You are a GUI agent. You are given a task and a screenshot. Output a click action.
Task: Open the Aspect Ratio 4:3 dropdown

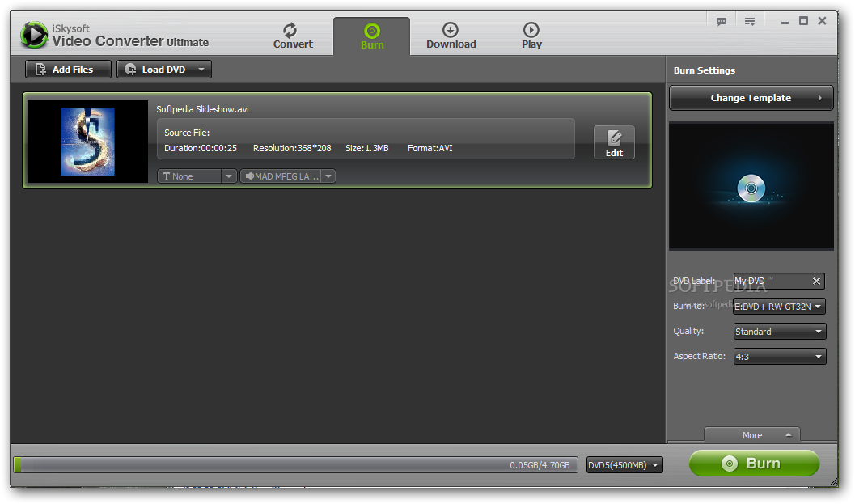(x=780, y=357)
